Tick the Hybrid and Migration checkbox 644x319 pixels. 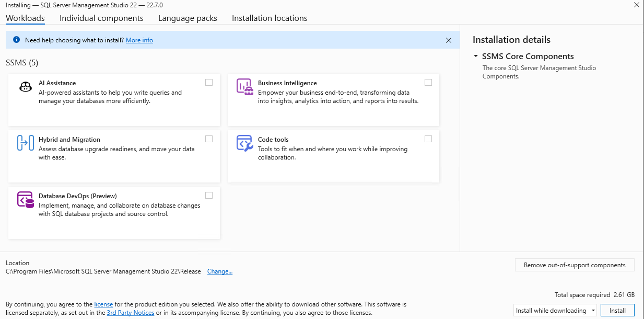(209, 139)
